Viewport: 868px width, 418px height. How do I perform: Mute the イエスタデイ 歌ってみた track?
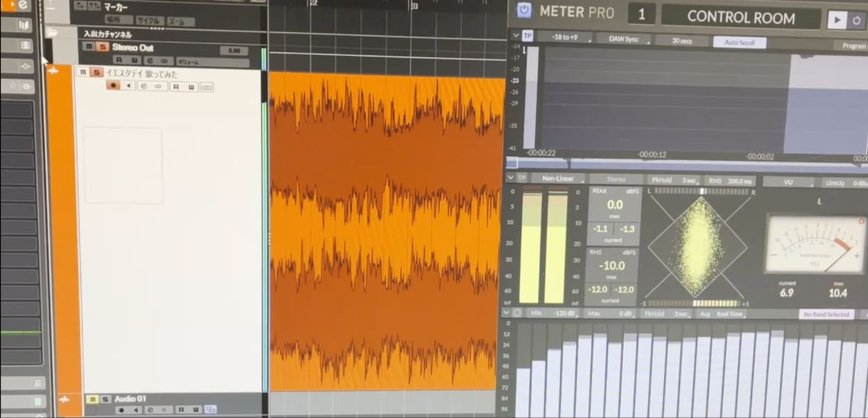point(83,73)
